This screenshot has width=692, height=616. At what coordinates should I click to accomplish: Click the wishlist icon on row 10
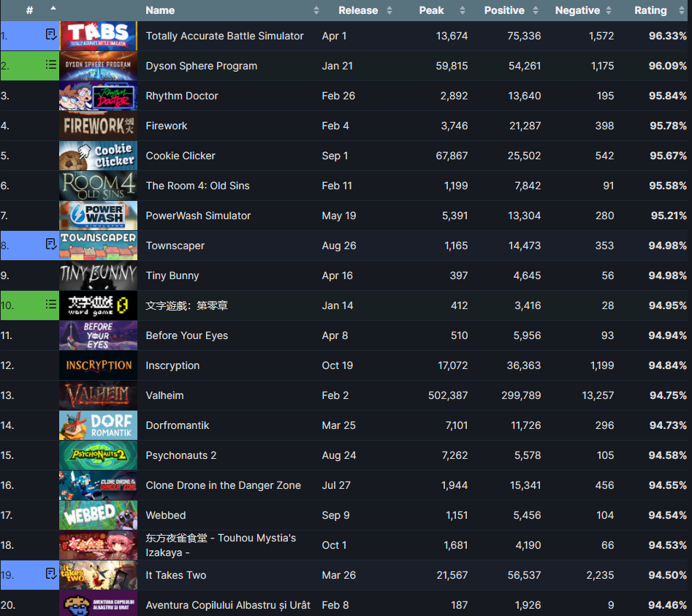(x=51, y=304)
